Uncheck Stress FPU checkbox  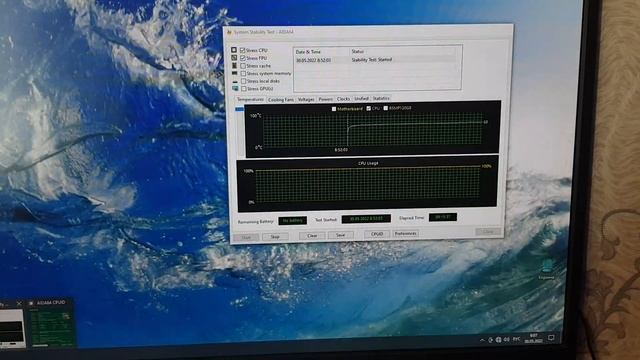tap(243, 58)
